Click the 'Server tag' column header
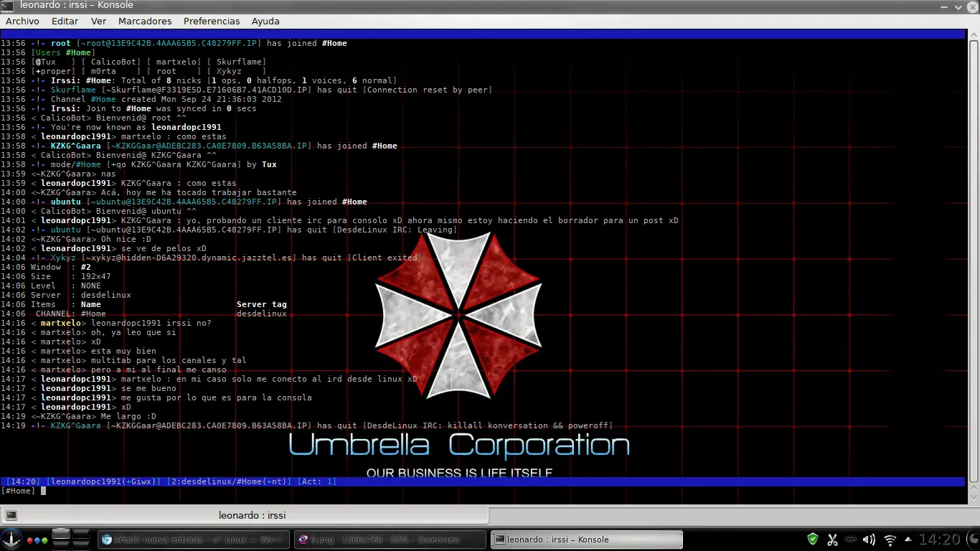 [x=262, y=304]
